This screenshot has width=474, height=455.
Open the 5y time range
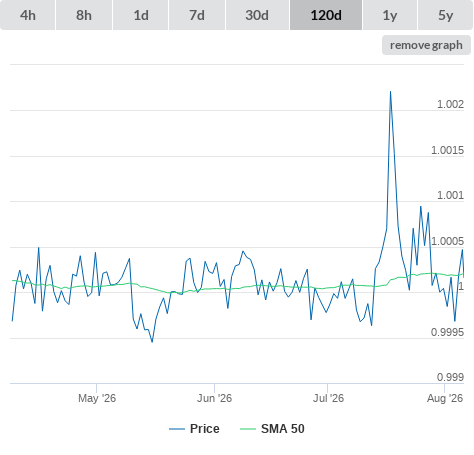coord(445,15)
